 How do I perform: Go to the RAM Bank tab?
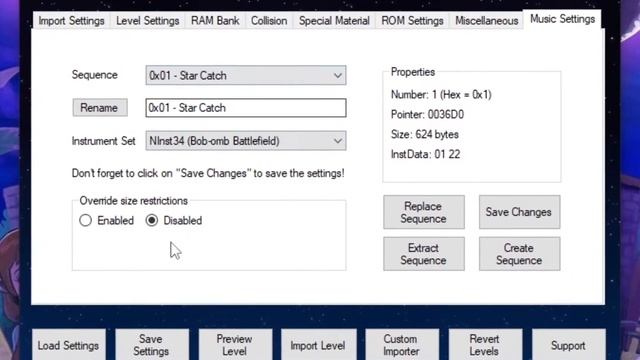[x=215, y=21]
